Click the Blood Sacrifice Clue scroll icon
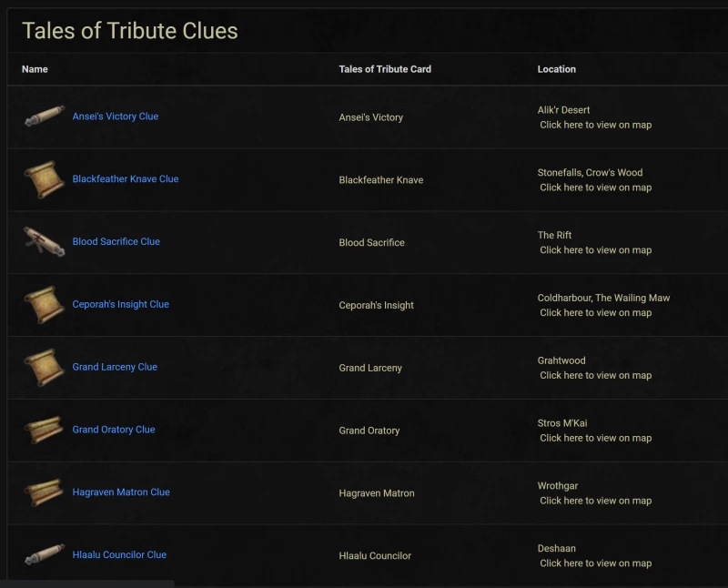 [45, 241]
